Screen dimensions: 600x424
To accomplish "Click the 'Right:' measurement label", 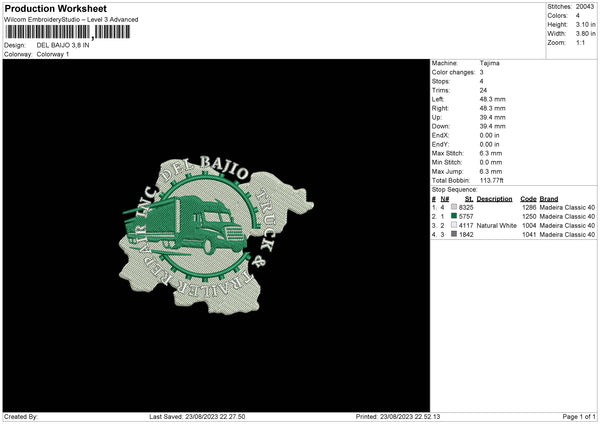I will point(440,108).
